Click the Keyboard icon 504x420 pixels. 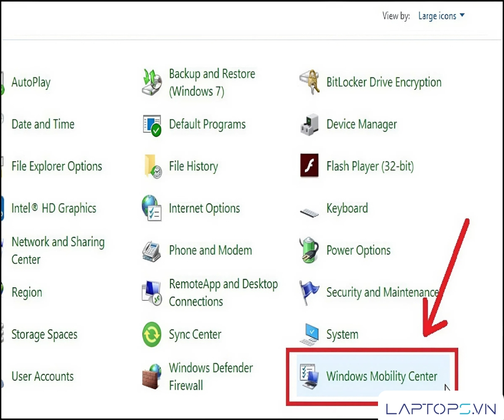point(310,211)
